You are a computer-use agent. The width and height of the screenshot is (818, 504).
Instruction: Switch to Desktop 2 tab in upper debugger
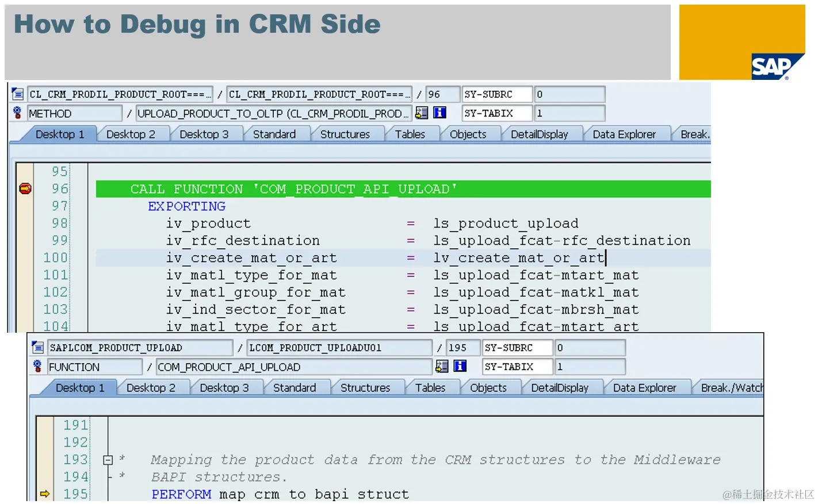click(131, 134)
